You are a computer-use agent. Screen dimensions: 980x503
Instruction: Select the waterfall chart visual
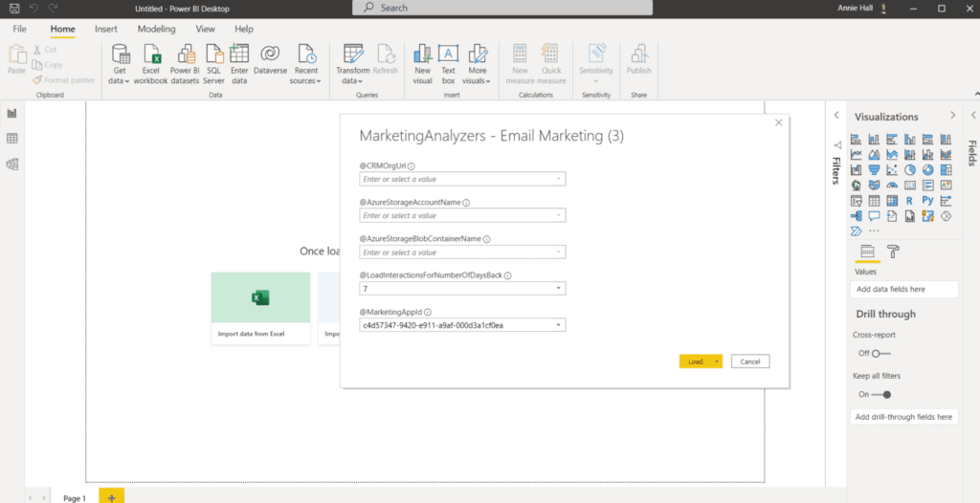point(857,170)
